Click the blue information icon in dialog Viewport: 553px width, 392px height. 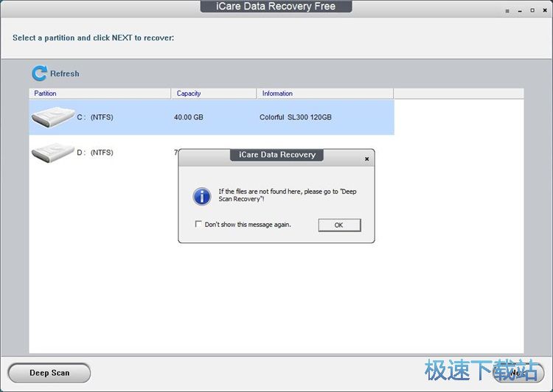click(202, 196)
